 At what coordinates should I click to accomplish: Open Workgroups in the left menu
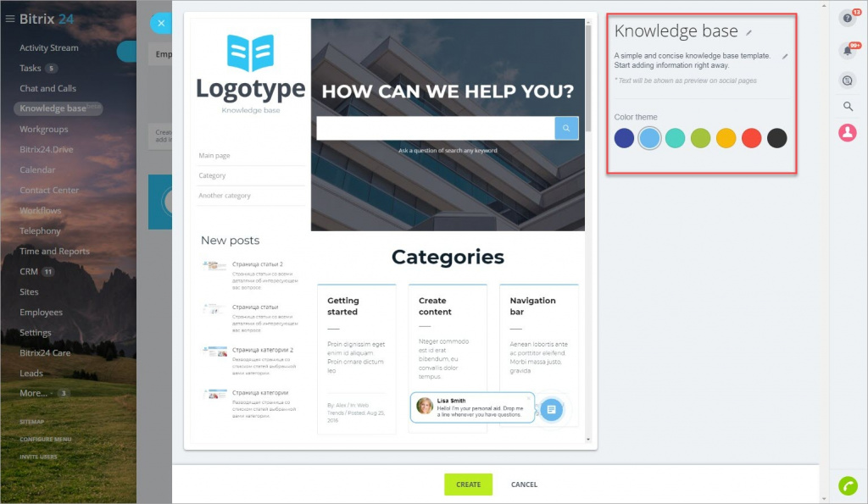(44, 129)
